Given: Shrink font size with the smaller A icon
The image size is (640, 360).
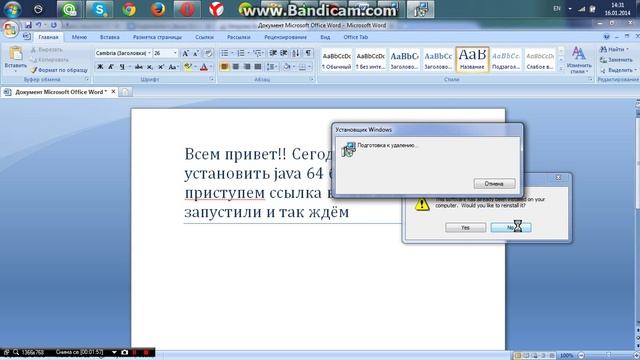Looking at the screenshot, I should 196,53.
